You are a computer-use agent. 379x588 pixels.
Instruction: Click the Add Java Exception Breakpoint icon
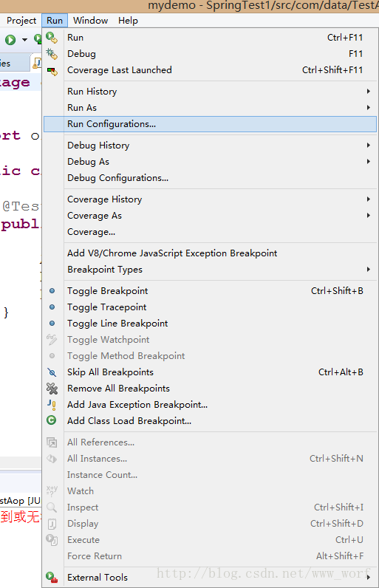click(52, 405)
